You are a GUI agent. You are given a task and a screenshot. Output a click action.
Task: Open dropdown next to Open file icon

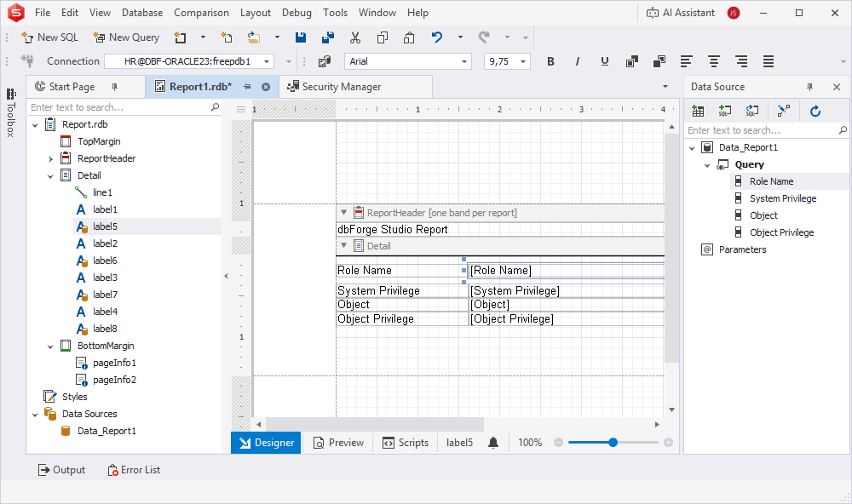click(x=277, y=37)
